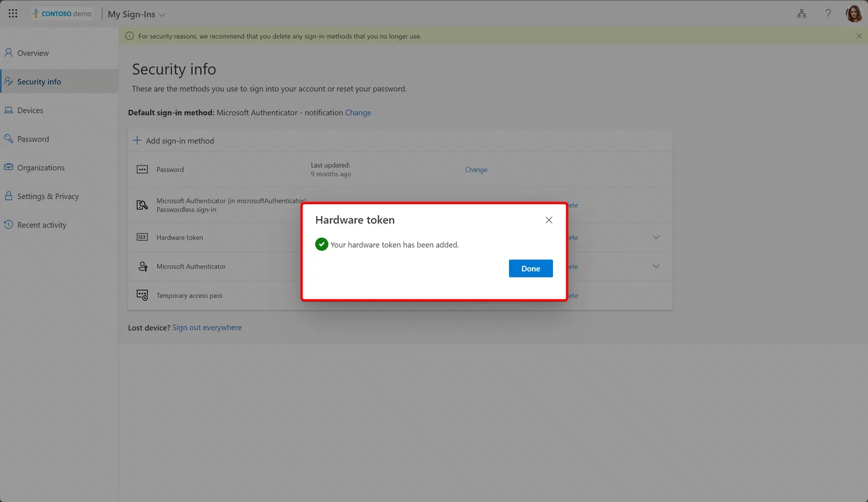Click the Security info heading
This screenshot has height=502, width=868.
click(174, 69)
